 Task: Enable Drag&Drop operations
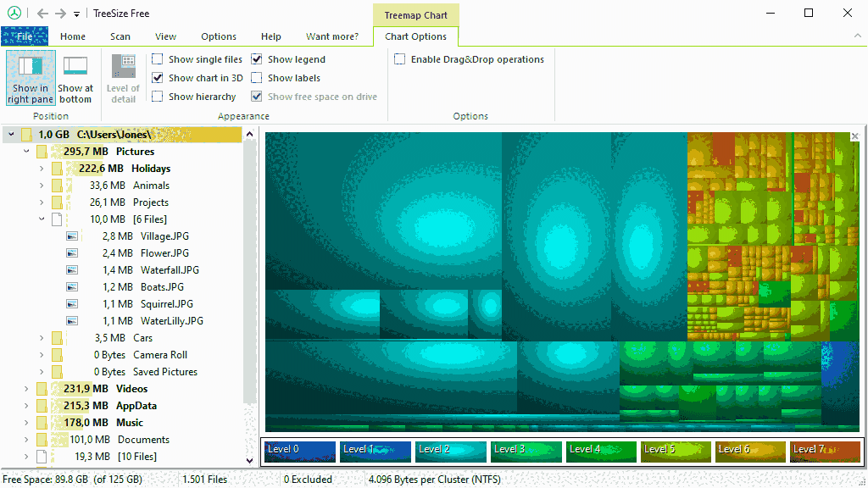(x=399, y=58)
